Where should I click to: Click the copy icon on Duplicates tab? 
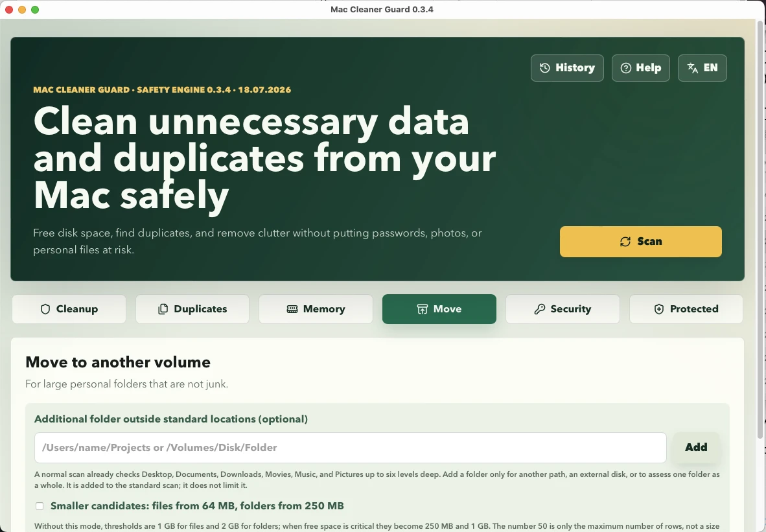pyautogui.click(x=163, y=309)
